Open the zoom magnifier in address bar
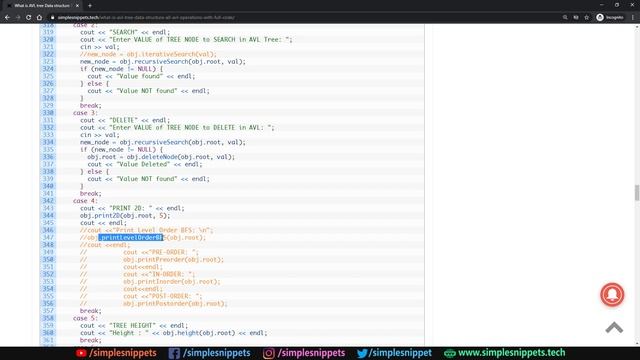Image resolution: width=640 pixels, height=360 pixels. coord(565,18)
